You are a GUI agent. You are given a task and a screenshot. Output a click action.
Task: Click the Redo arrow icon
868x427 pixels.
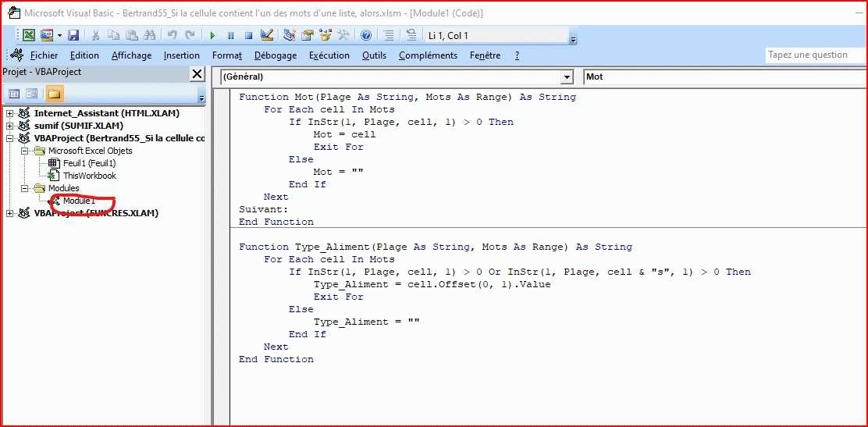coord(190,35)
